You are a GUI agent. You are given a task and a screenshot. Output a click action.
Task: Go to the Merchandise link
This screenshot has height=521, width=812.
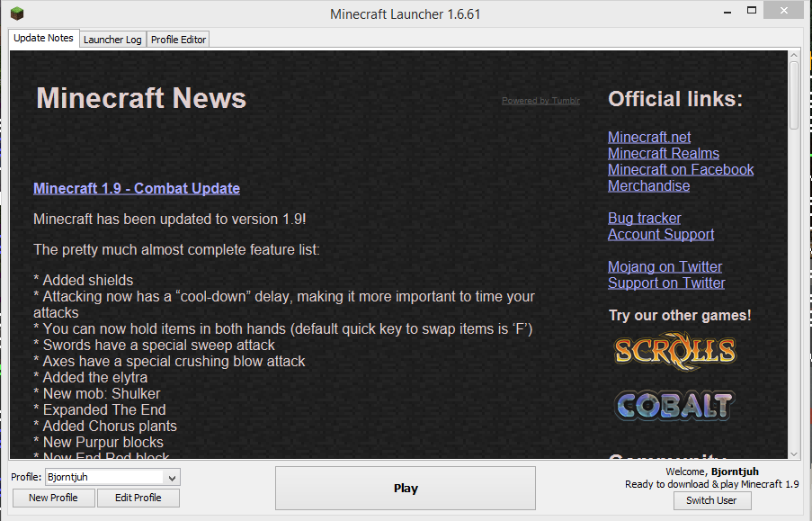pyautogui.click(x=649, y=185)
